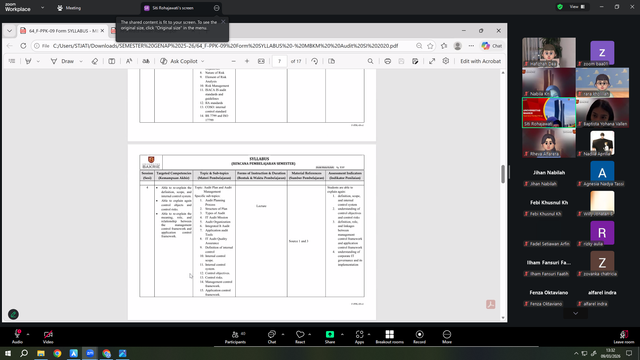640x360 pixels.
Task: Open the Chat options arrow
Action: click(x=283, y=334)
